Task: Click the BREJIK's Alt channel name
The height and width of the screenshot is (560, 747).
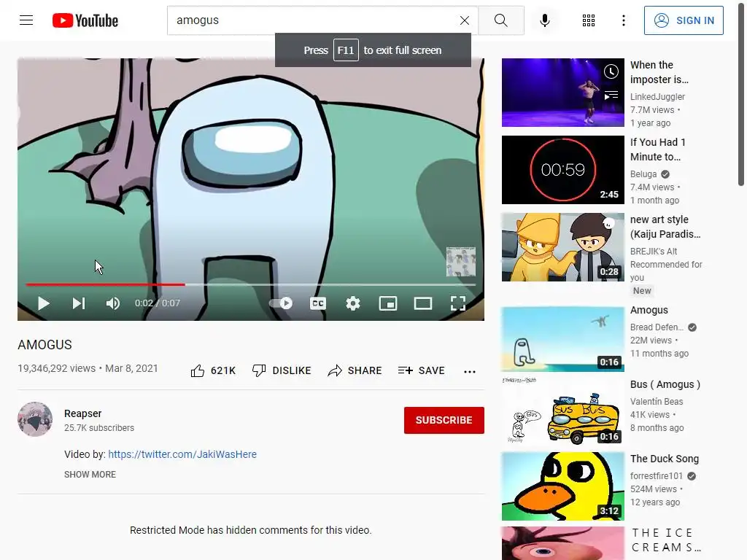Action: [x=654, y=251]
